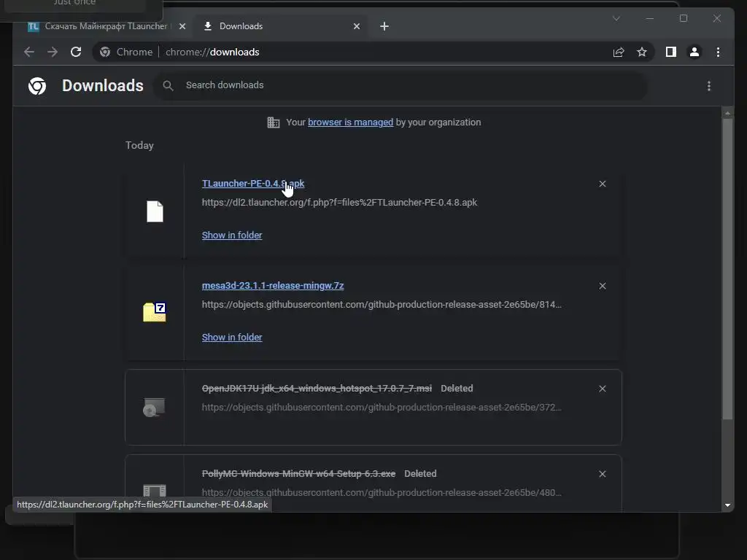The width and height of the screenshot is (747, 560).
Task: Open Chrome's three-dot main menu
Action: tap(718, 52)
